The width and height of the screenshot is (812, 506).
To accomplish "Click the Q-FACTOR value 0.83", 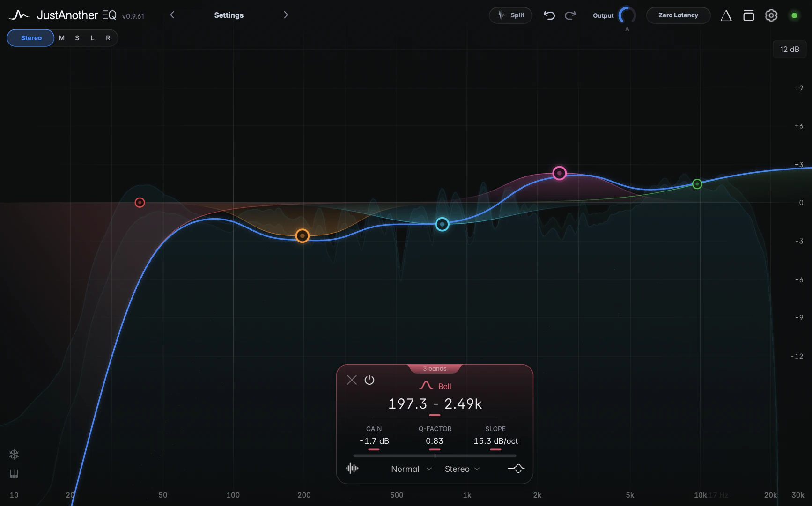I will pos(435,441).
